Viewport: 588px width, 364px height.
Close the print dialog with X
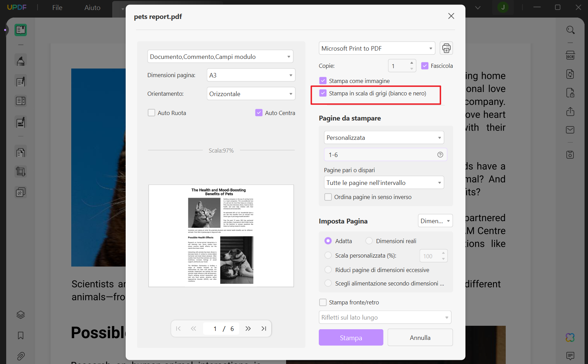pyautogui.click(x=451, y=16)
